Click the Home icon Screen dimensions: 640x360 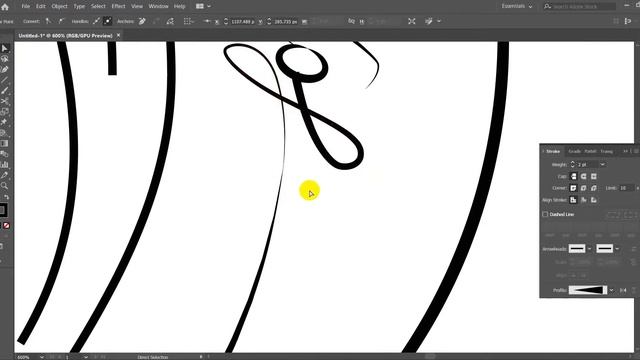(5, 7)
